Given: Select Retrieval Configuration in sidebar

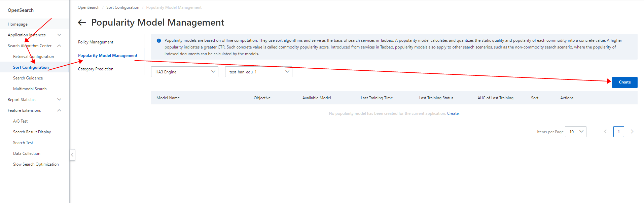Looking at the screenshot, I should [33, 57].
